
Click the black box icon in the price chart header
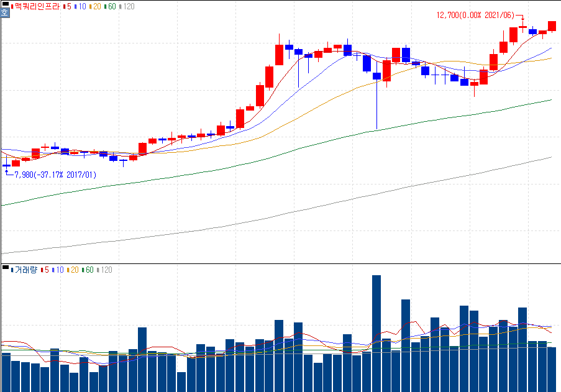6,4
